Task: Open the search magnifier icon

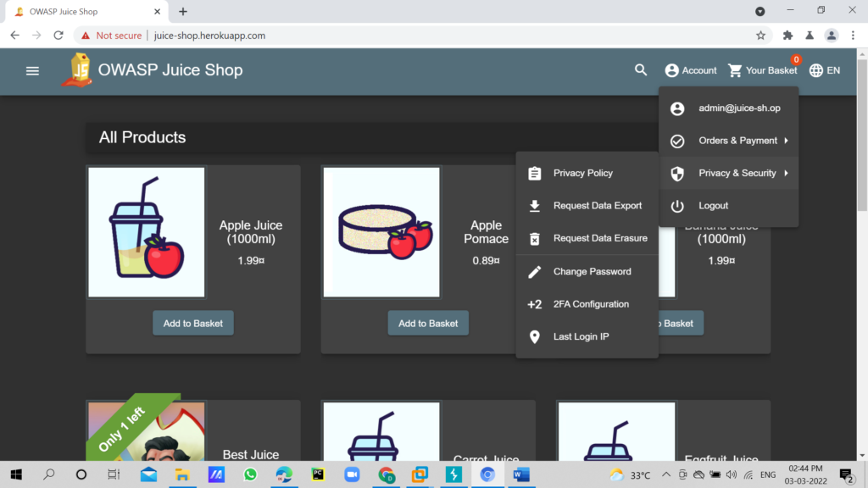Action: click(x=641, y=70)
